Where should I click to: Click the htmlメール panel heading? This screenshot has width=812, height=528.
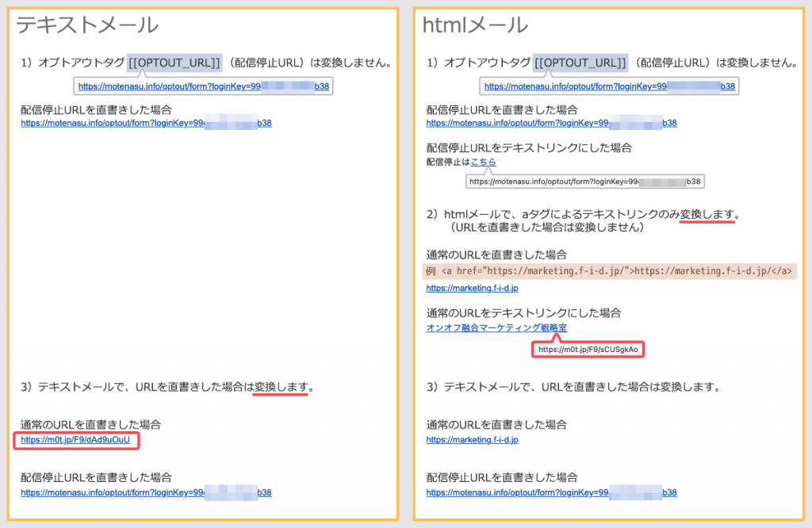click(x=475, y=25)
